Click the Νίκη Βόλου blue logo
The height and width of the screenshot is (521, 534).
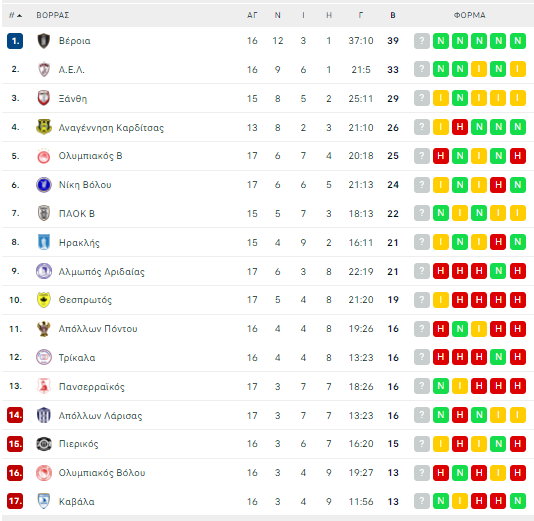pyautogui.click(x=44, y=185)
